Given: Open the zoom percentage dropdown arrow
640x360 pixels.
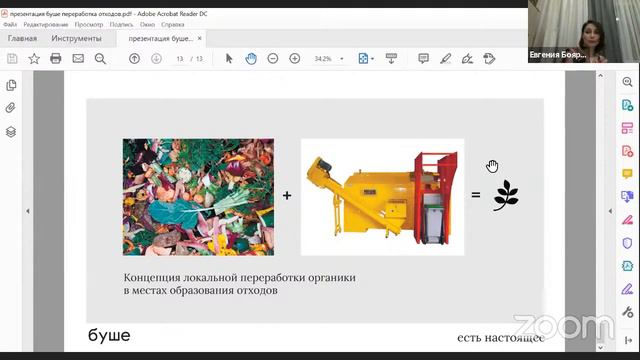Looking at the screenshot, I should (x=342, y=59).
